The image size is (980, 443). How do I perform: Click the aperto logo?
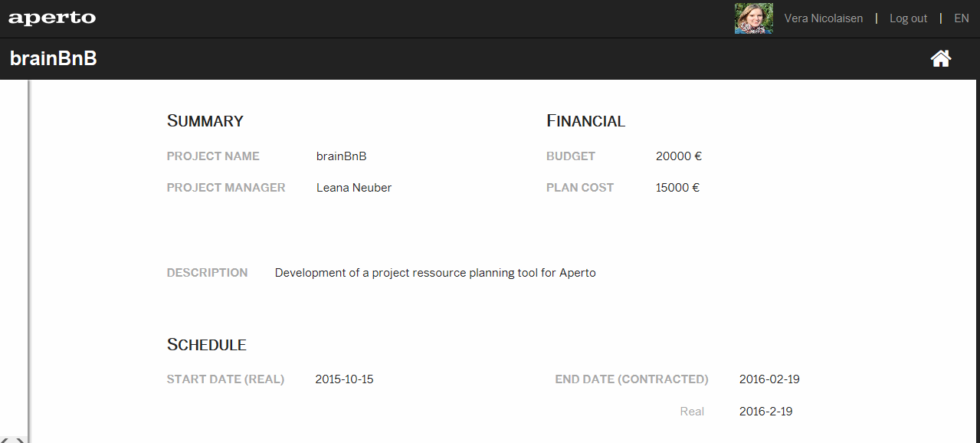[x=52, y=18]
